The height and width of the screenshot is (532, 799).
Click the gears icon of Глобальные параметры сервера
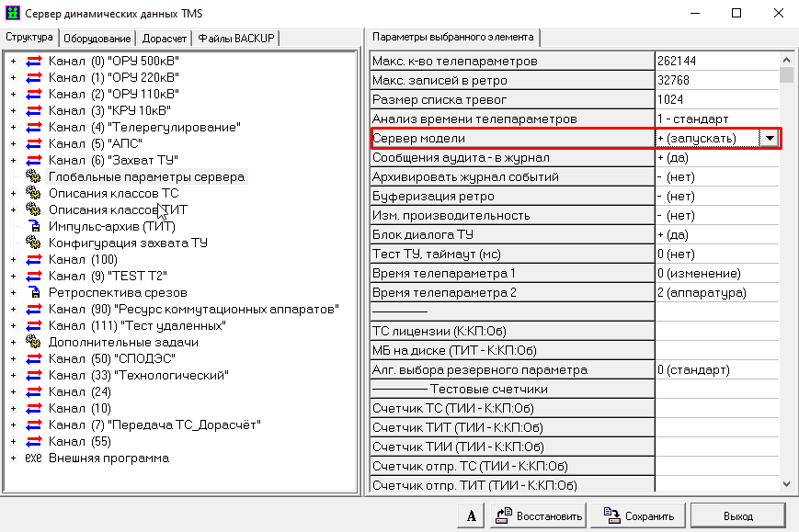point(33,176)
